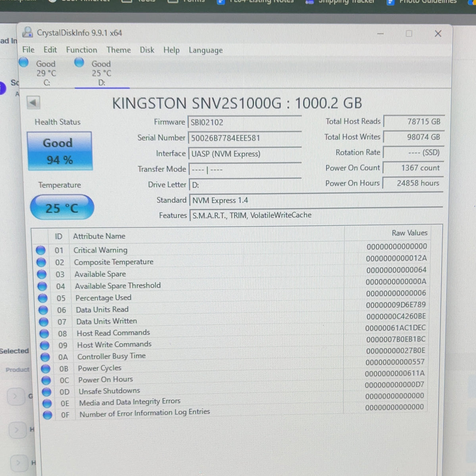Select the Data Units Written attribute name
This screenshot has width=476, height=476.
tap(106, 321)
